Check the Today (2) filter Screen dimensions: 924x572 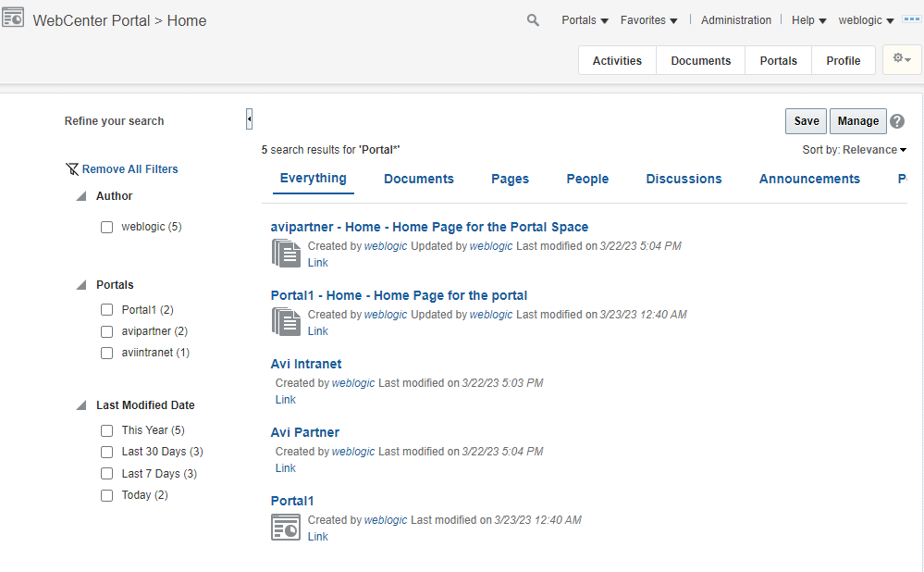pos(106,495)
